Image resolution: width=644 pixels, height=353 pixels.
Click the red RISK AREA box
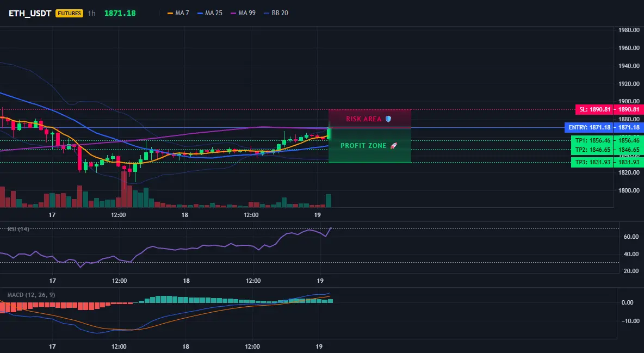pos(370,119)
